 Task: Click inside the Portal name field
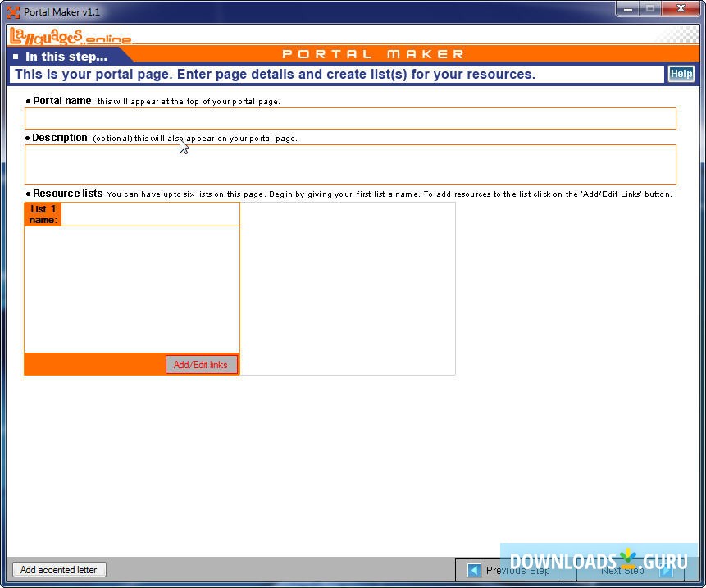350,118
